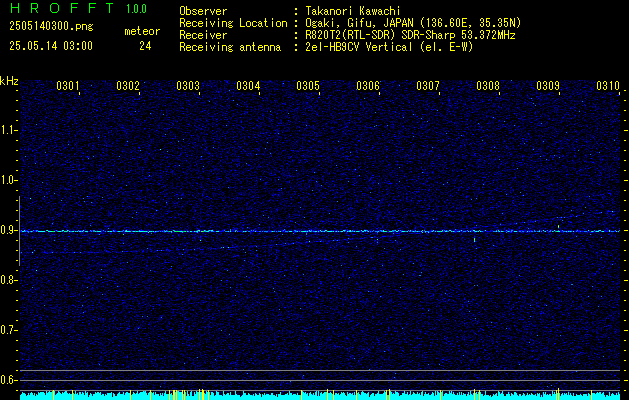The height and width of the screenshot is (400, 629).
Task: Click time marker 0304
Action: click(248, 86)
